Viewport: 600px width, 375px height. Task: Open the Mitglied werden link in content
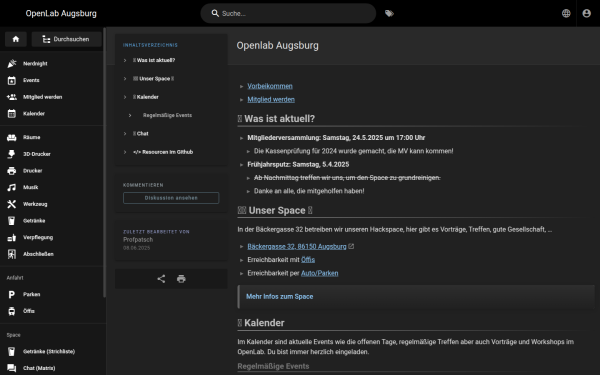271,99
